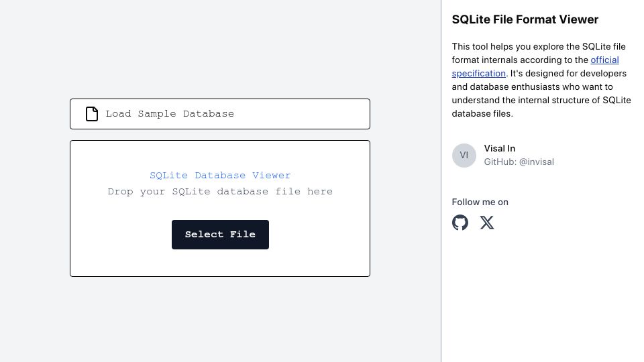Click 'Drop your SQLite database file here' text
Image resolution: width=644 pixels, height=362 pixels.
pos(220,192)
